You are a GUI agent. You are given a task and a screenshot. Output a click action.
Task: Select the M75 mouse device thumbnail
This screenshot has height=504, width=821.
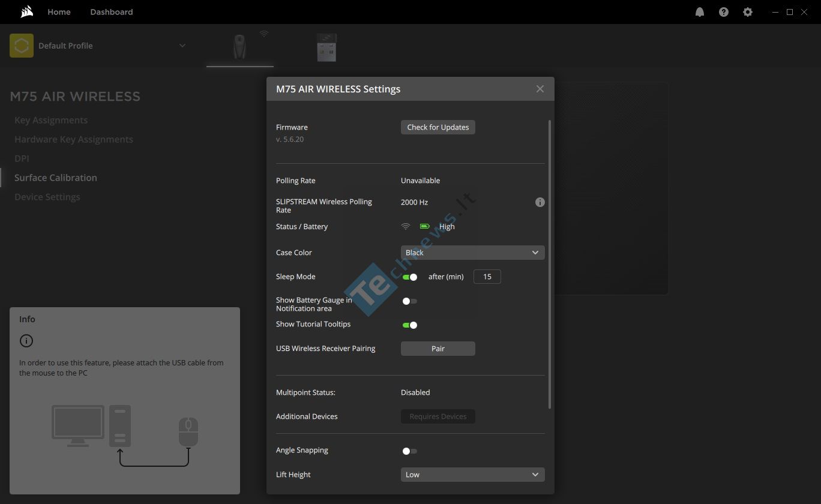239,46
